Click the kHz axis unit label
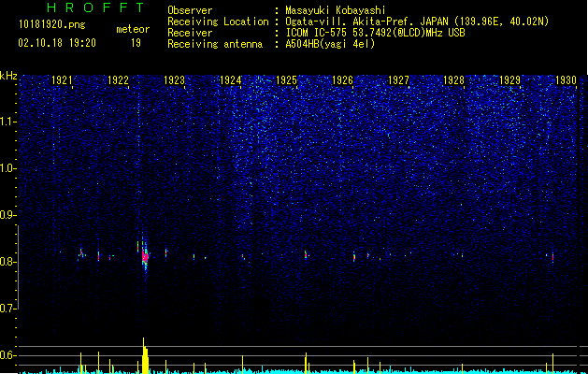The height and width of the screenshot is (374, 588). click(x=8, y=76)
